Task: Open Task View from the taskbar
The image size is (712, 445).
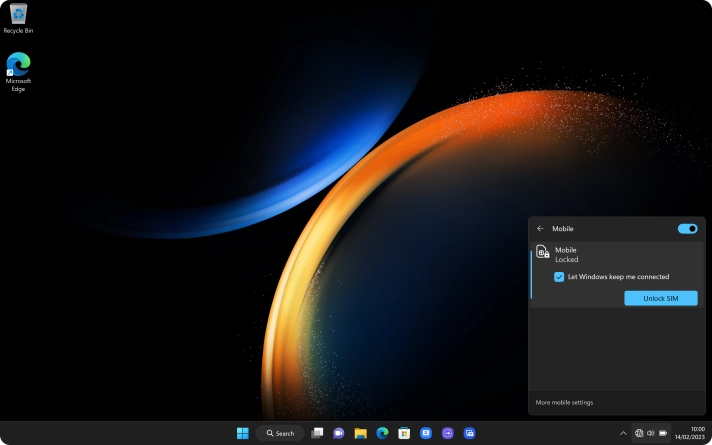Action: (317, 433)
